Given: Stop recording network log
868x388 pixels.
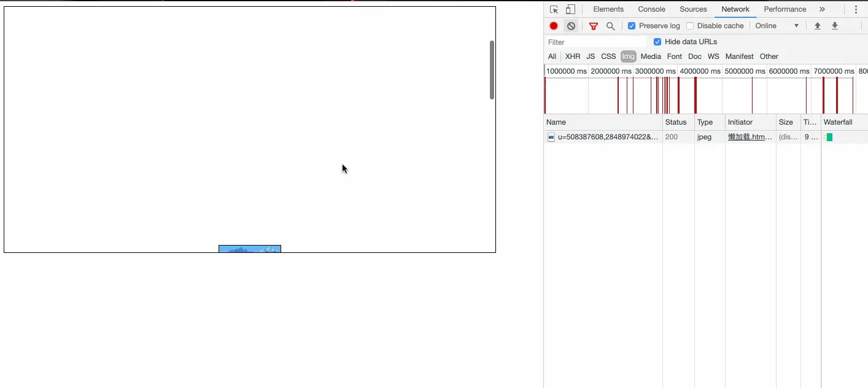Looking at the screenshot, I should coord(554,26).
